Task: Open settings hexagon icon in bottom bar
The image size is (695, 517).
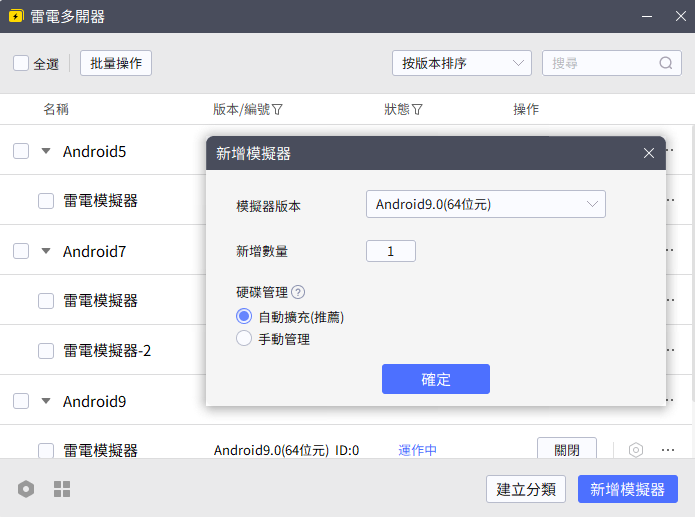Action: 26,489
